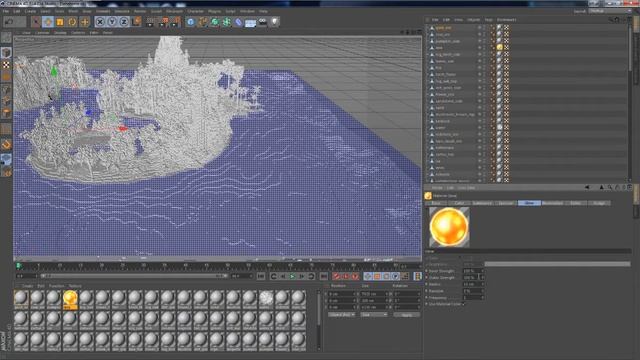Open the Render menu

140,11
